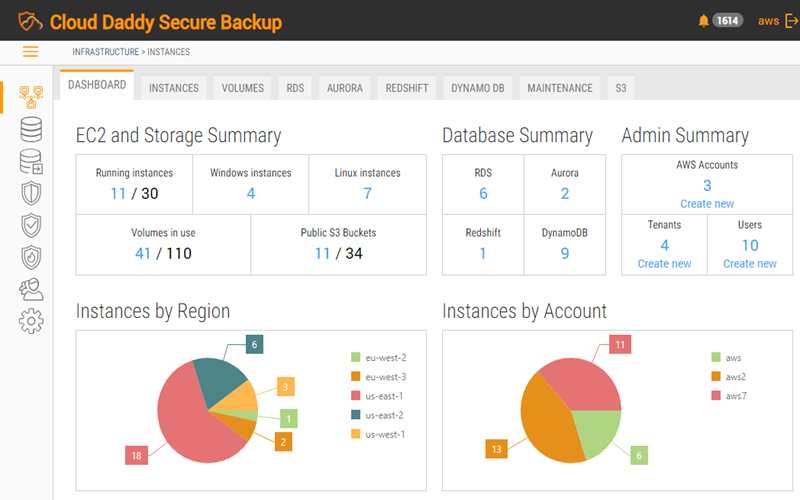
Task: Click the Aurora count 2
Action: click(x=565, y=194)
